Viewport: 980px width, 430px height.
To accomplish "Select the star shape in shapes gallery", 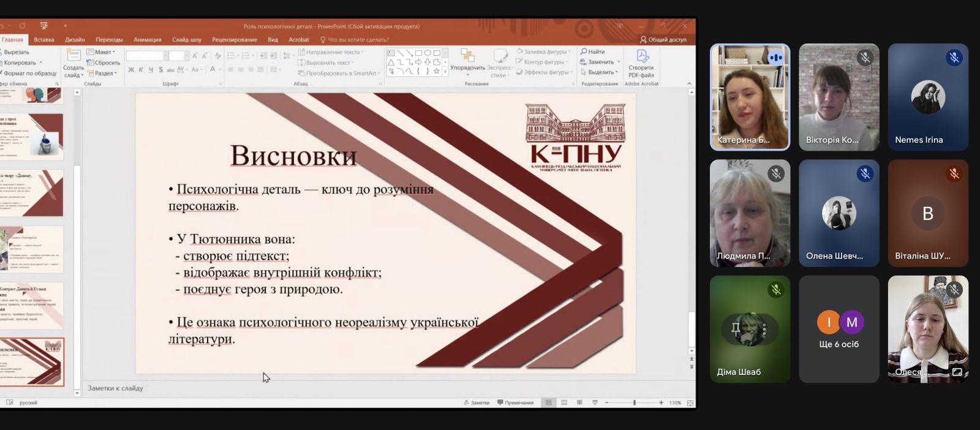I will tap(436, 71).
